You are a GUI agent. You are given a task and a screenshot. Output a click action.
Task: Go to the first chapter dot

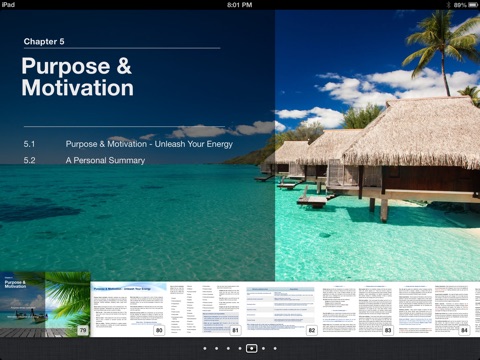205,348
